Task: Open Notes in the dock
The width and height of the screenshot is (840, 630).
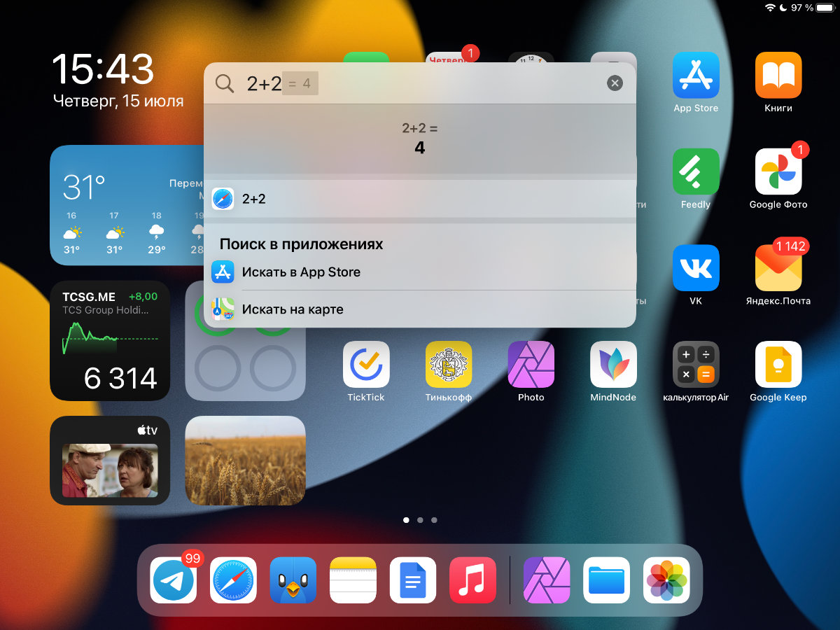Action: (x=353, y=580)
